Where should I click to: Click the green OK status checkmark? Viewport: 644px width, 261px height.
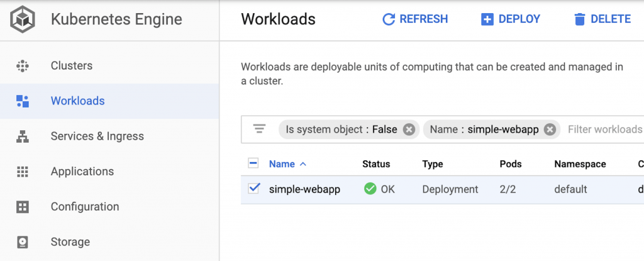(x=370, y=189)
